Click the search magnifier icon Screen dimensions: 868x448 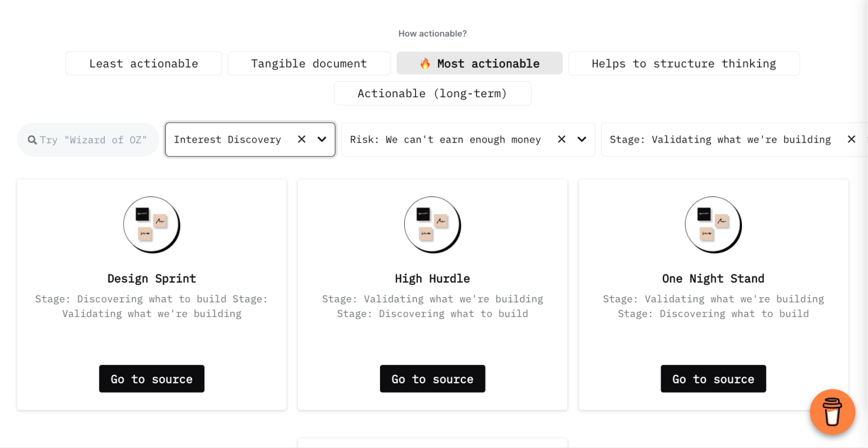tap(32, 139)
